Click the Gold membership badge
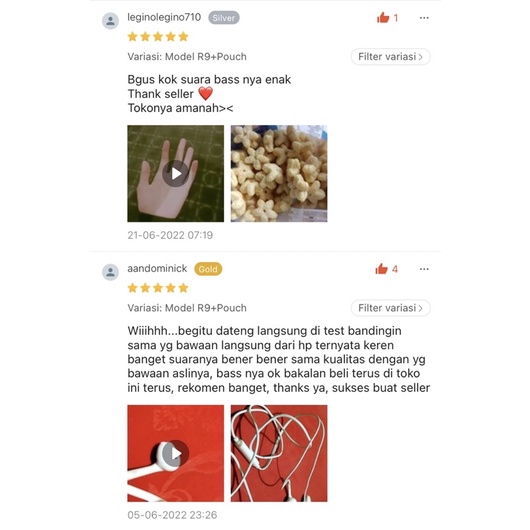This screenshot has width=530, height=530. click(x=208, y=269)
